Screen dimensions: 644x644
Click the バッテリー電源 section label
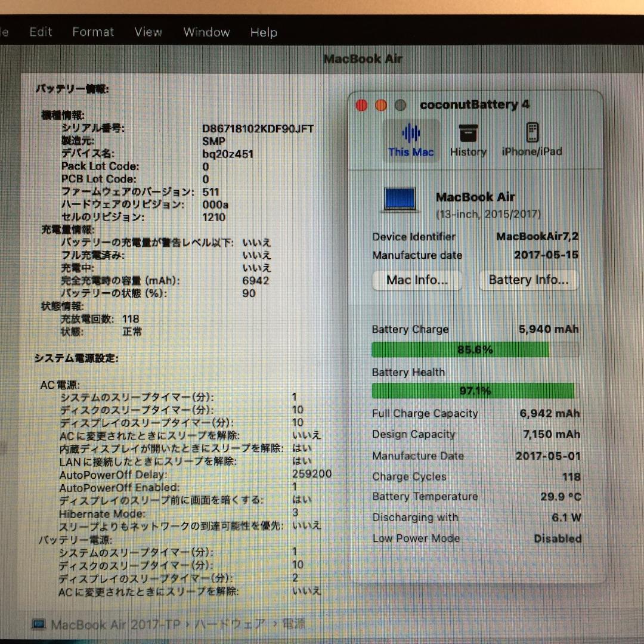[76, 540]
